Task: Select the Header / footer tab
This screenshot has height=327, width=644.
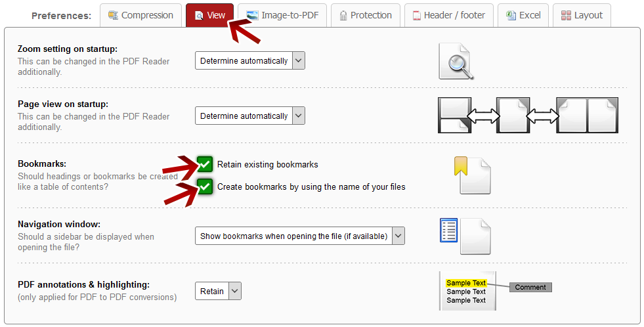Action: point(448,15)
